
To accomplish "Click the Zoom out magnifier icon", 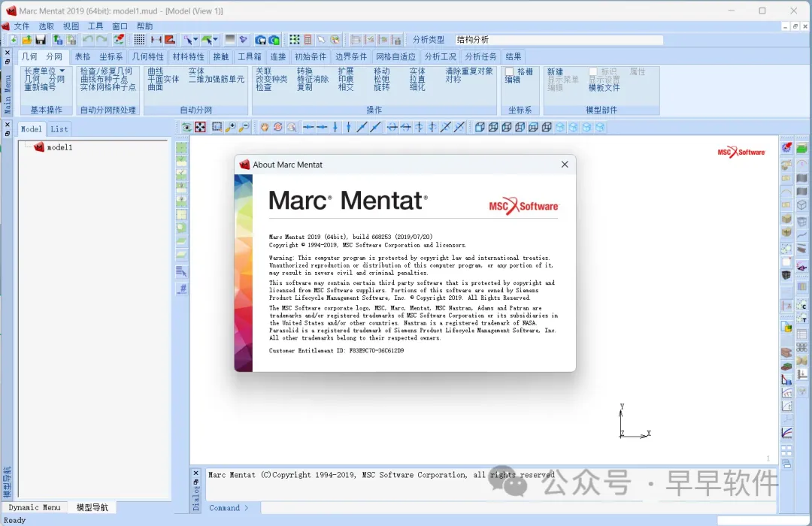I will pos(244,127).
